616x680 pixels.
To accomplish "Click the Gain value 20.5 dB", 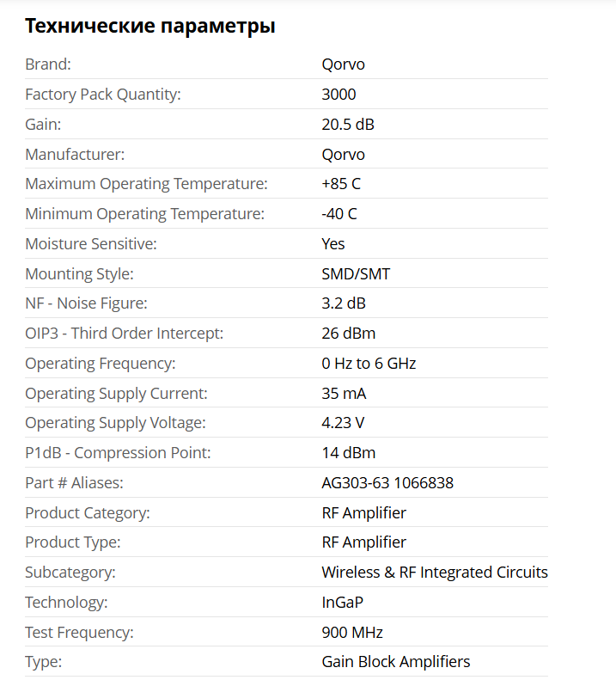I will coord(348,125).
